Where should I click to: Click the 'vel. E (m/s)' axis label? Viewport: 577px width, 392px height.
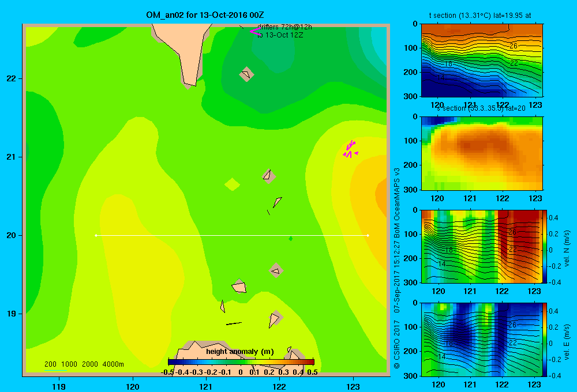click(x=567, y=342)
